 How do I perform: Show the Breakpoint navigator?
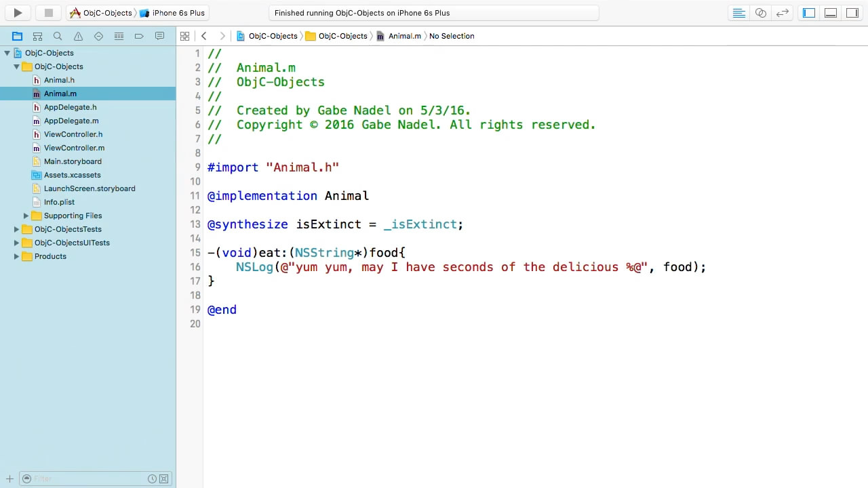[x=139, y=36]
